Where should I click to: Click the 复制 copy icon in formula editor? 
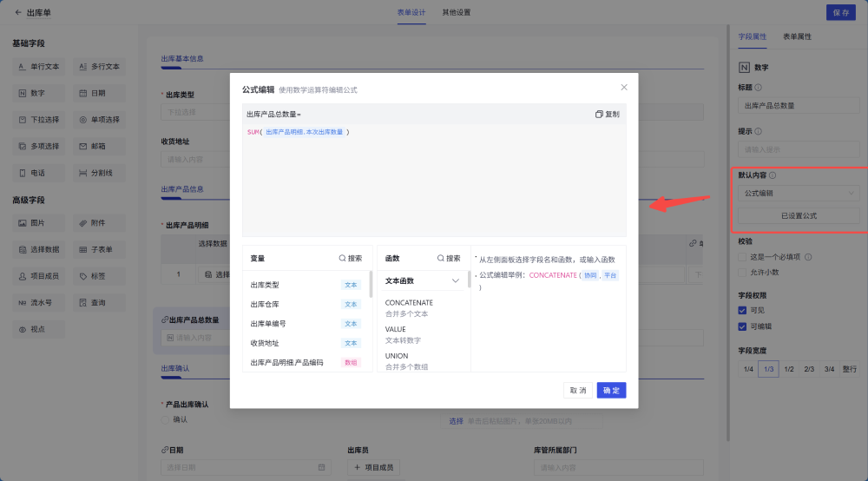tap(599, 115)
